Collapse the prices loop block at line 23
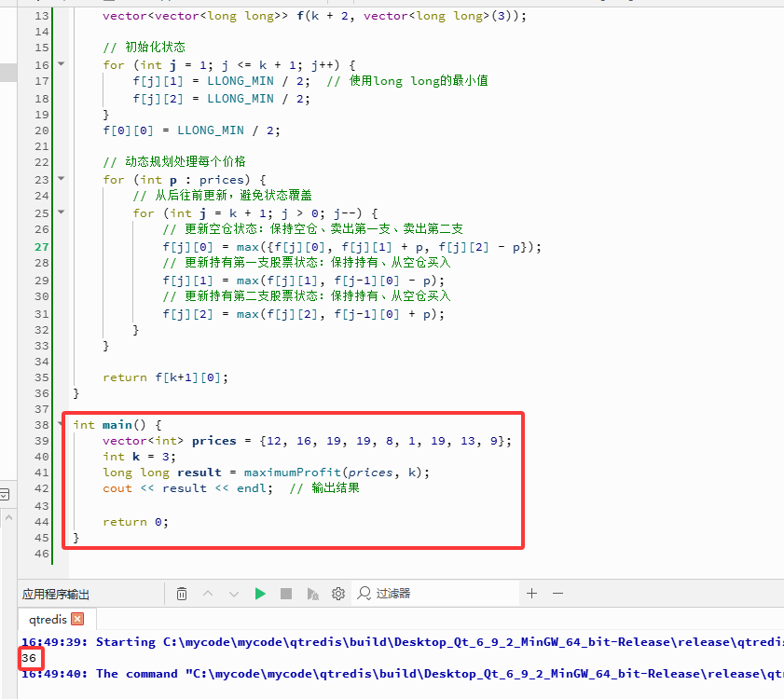The height and width of the screenshot is (699, 784). (61, 179)
